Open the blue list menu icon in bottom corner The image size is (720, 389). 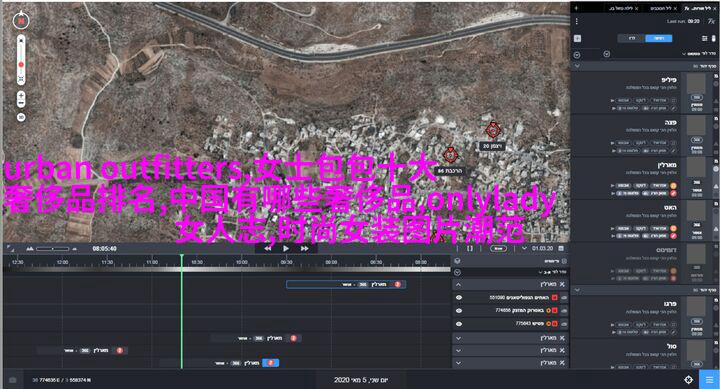coord(709,379)
